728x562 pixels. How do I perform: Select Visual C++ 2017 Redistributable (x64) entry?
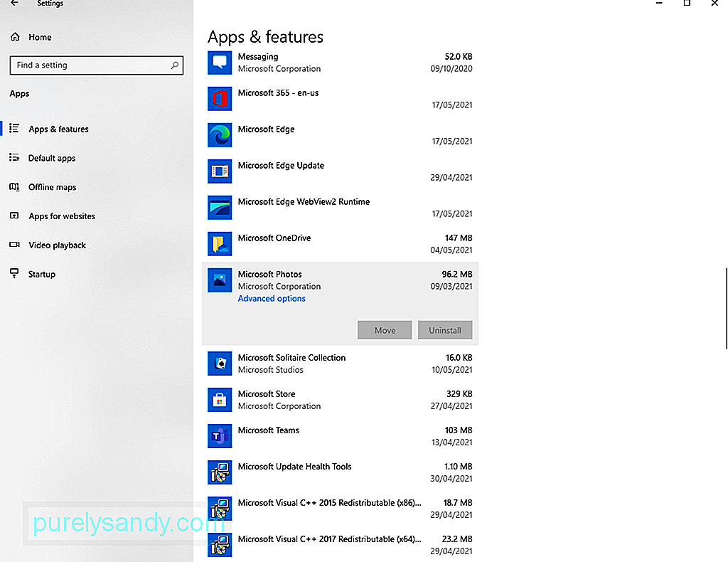(340, 545)
